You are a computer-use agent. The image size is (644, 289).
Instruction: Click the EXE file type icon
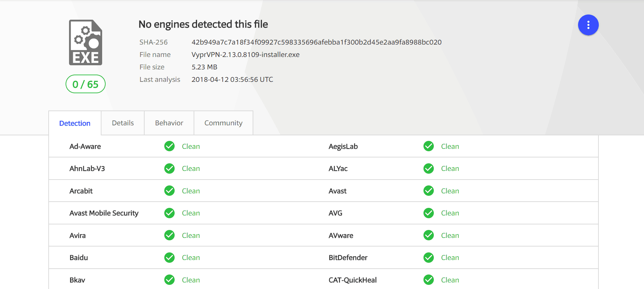[86, 42]
